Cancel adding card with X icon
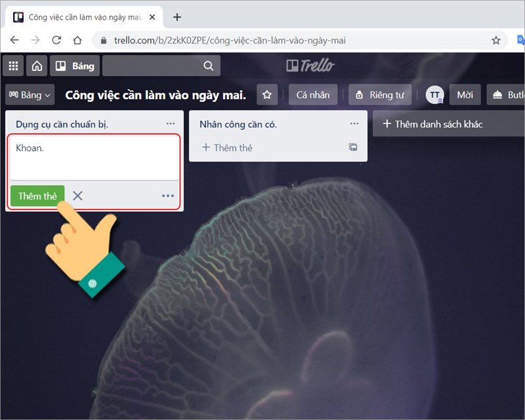Viewport: 525px width, 420px height. [x=77, y=196]
